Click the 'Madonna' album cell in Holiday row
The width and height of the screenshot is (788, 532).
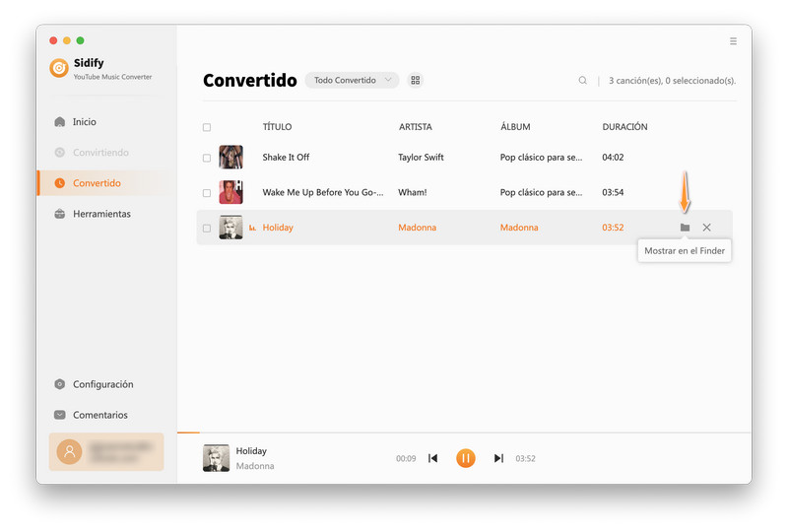pyautogui.click(x=519, y=228)
